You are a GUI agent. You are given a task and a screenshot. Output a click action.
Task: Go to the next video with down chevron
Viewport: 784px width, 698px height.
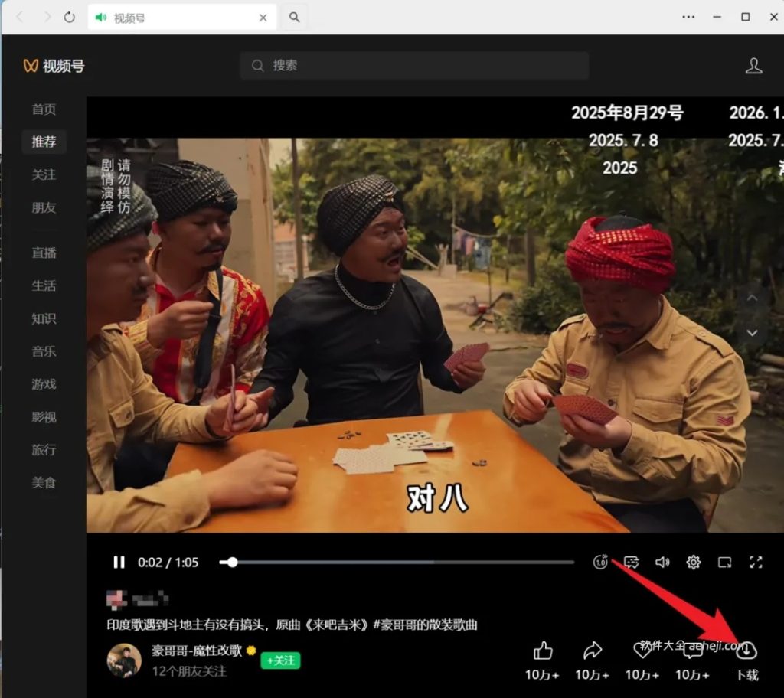pos(754,332)
